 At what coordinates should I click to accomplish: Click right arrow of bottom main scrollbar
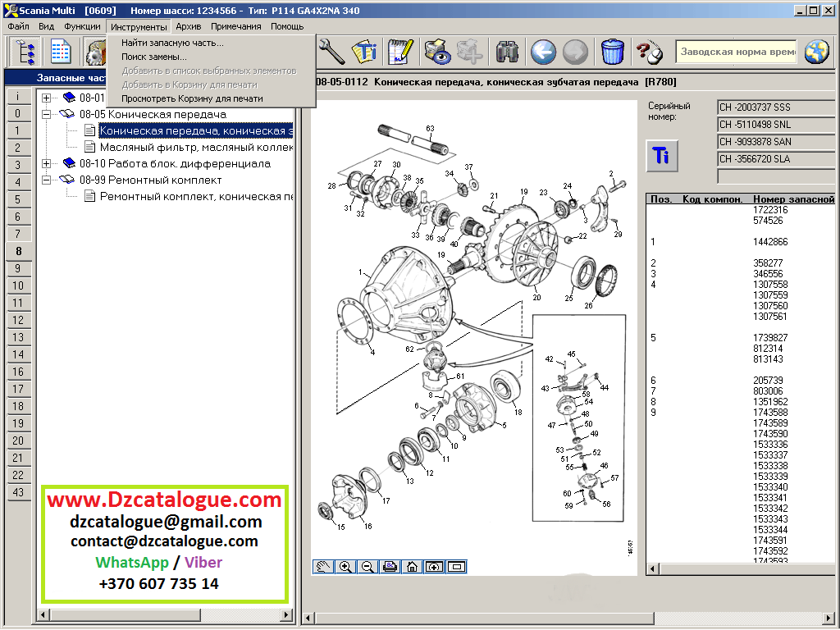click(829, 618)
